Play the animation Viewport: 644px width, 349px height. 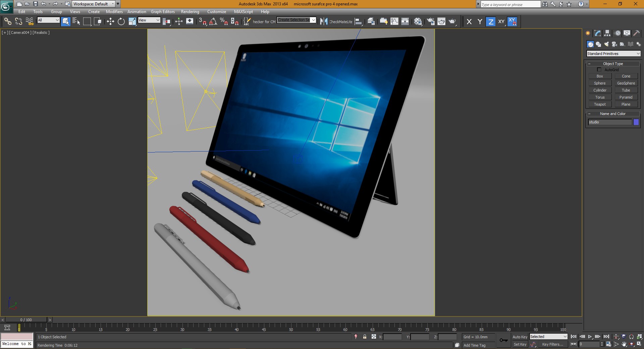[590, 337]
